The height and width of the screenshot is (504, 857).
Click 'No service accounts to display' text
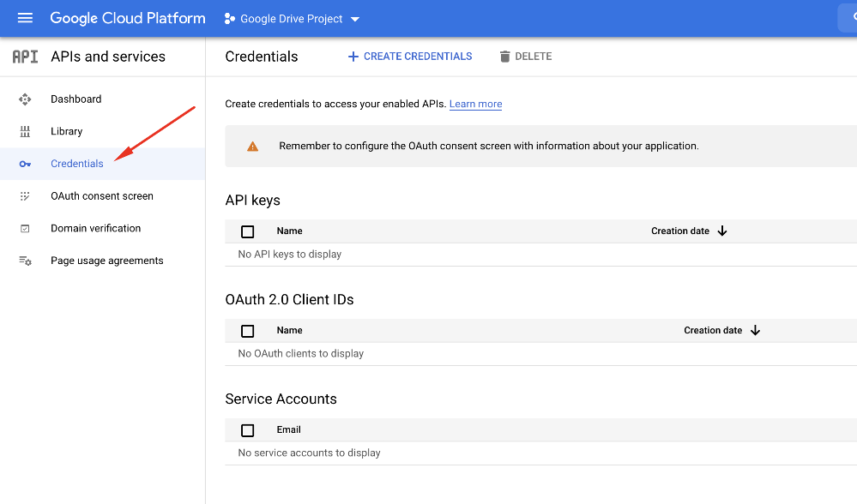[309, 453]
